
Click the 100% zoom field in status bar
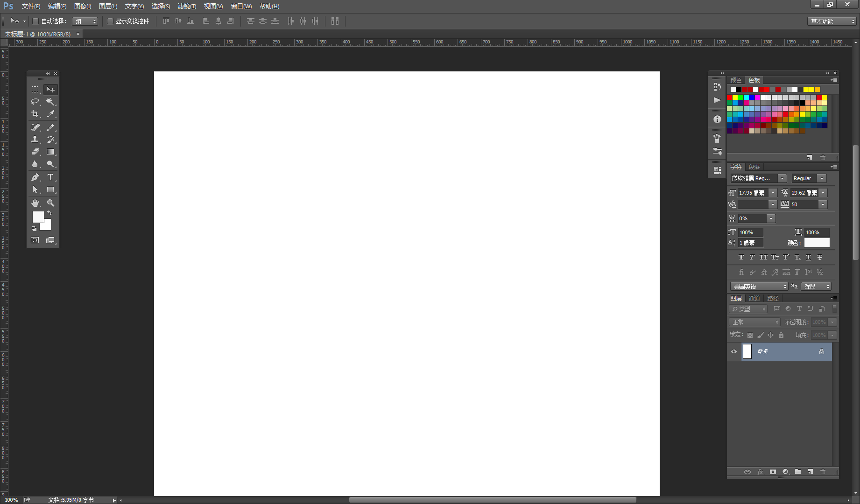pos(11,500)
